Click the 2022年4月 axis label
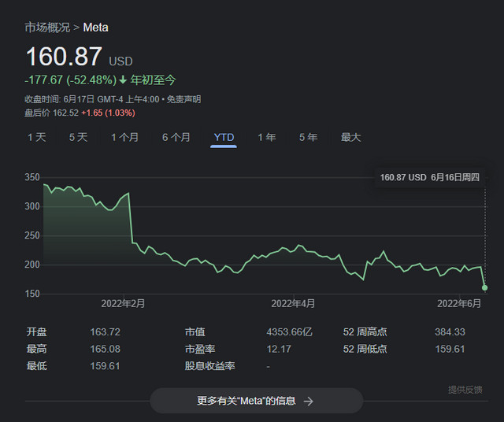The width and height of the screenshot is (504, 422). [x=293, y=304]
